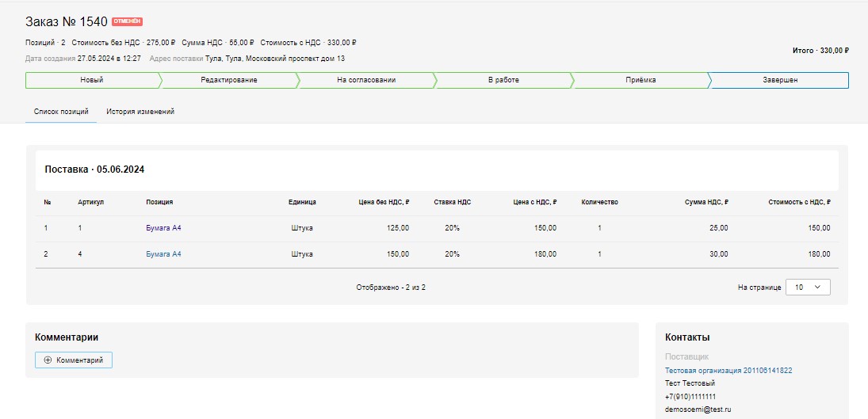This screenshot has width=868, height=419.
Task: Select the На согласовании stage
Action: (x=365, y=80)
